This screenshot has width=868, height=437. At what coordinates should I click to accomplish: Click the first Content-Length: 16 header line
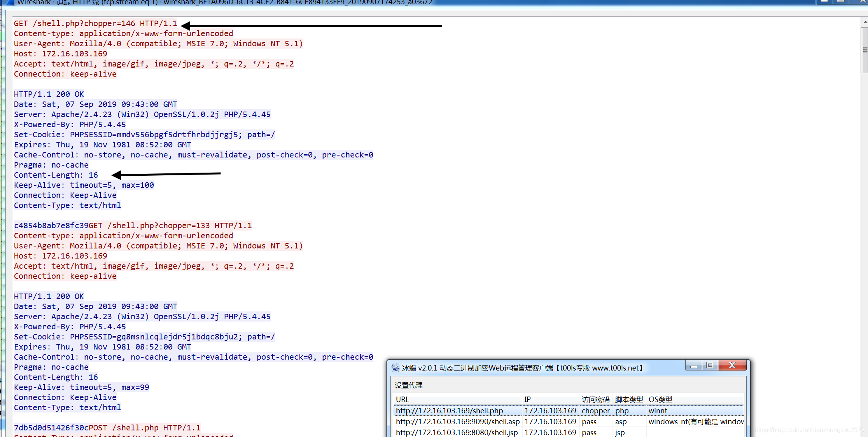56,175
